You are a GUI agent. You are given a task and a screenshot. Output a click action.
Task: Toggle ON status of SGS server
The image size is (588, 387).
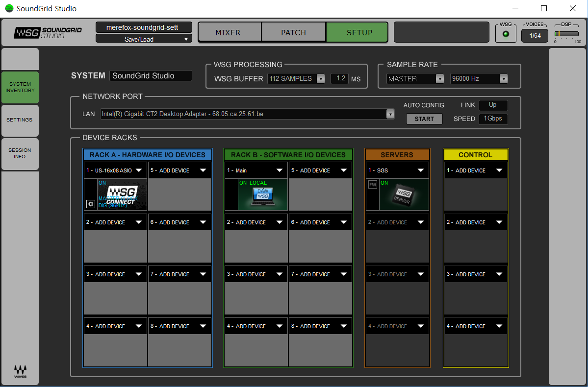384,183
